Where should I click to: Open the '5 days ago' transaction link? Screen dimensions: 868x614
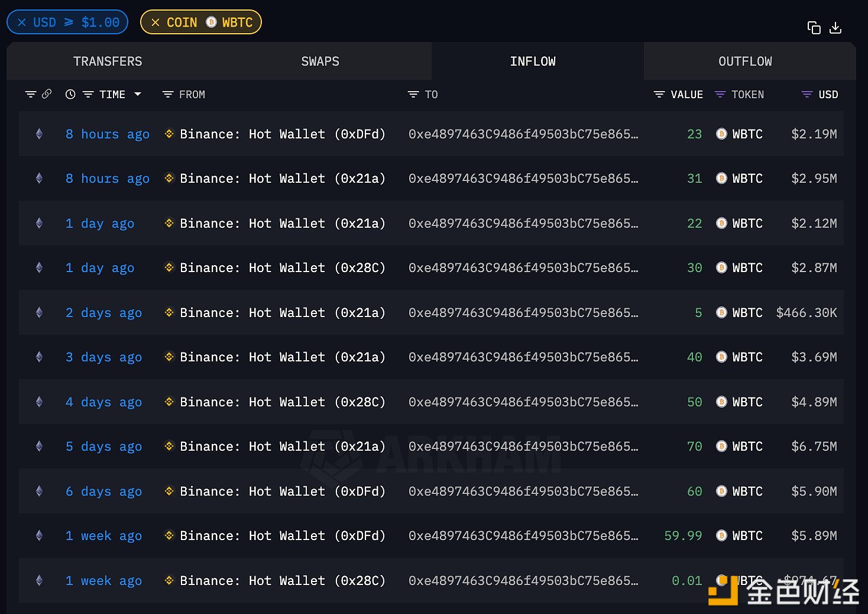(x=103, y=447)
